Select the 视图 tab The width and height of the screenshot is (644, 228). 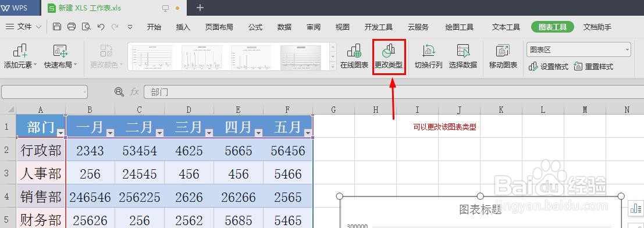(x=343, y=27)
